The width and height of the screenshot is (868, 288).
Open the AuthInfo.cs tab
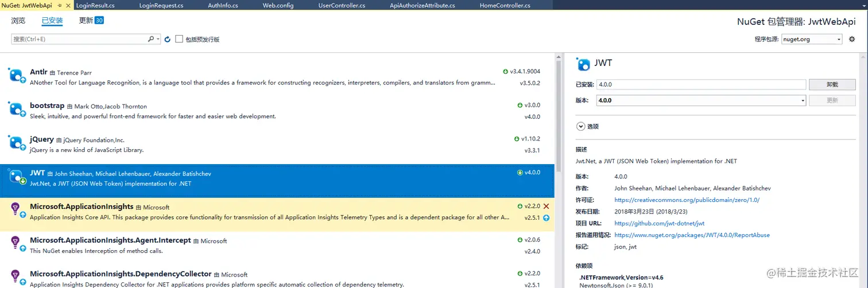(223, 6)
